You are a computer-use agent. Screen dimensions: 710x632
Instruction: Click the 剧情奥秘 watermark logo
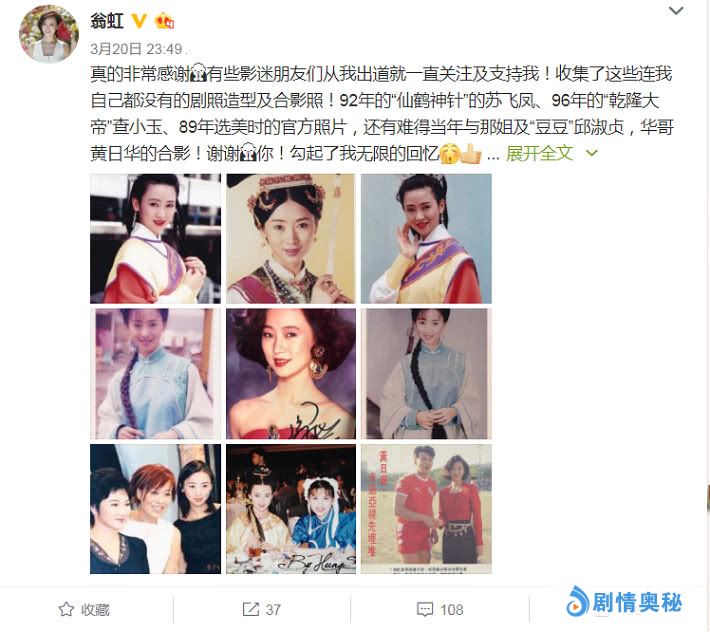pyautogui.click(x=624, y=602)
